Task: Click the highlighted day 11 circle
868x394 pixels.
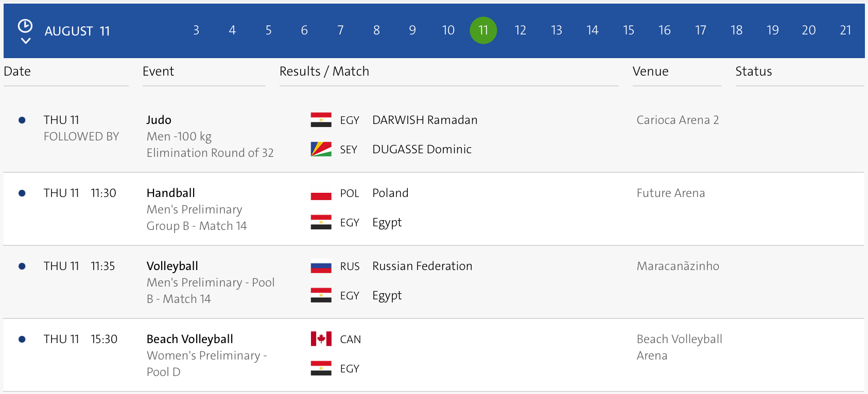Action: 483,30
